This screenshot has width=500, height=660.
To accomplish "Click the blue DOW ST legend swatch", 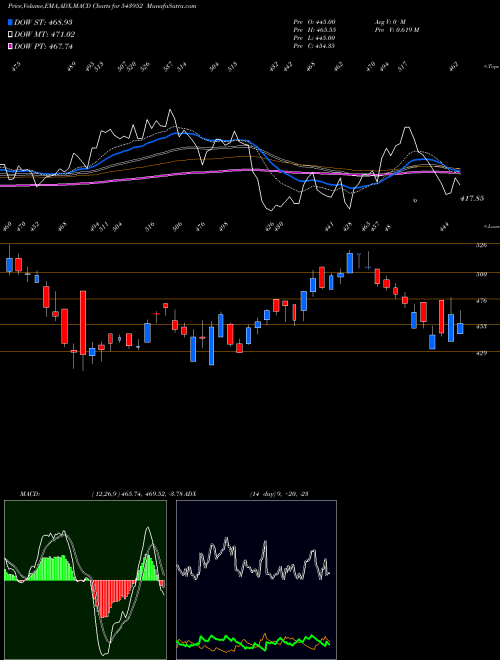I will [10, 22].
